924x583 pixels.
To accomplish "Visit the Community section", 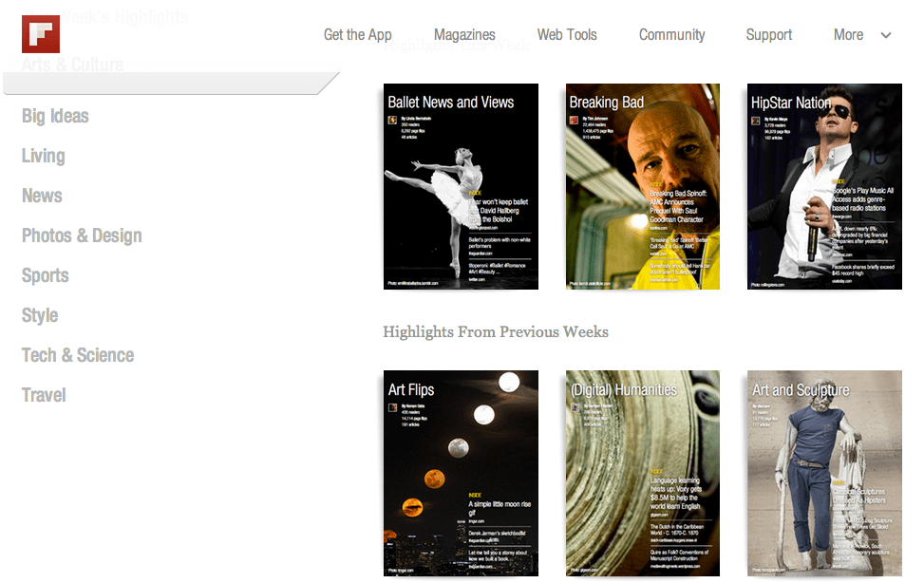I will click(671, 35).
